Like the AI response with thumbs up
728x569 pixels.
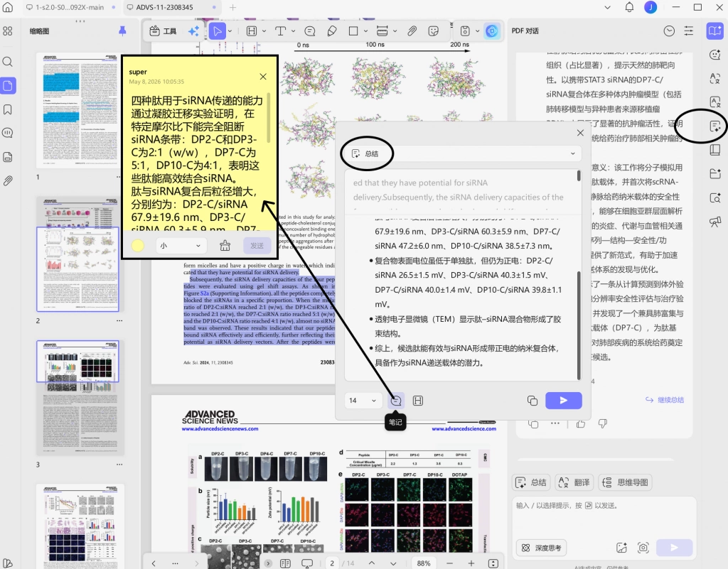pos(581,423)
